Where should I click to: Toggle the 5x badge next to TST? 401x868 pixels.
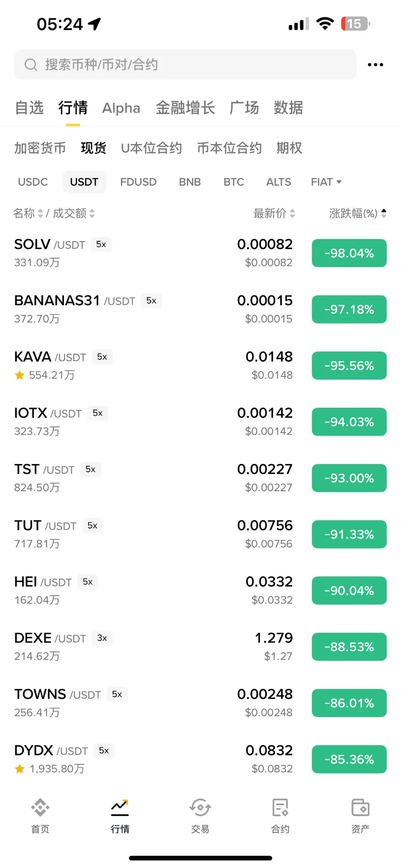(90, 470)
